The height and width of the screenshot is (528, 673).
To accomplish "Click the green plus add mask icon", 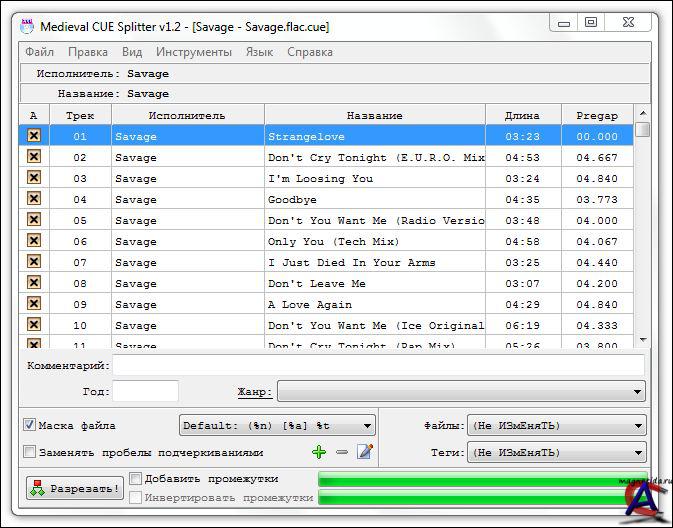I will pyautogui.click(x=319, y=452).
